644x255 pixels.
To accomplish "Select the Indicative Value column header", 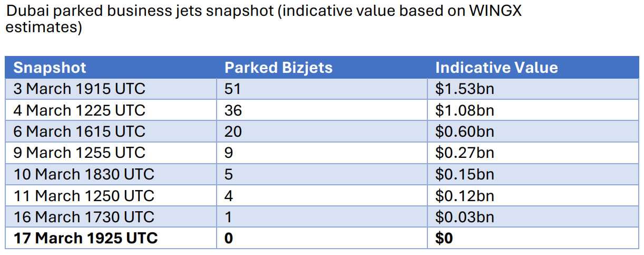I will 496,68.
